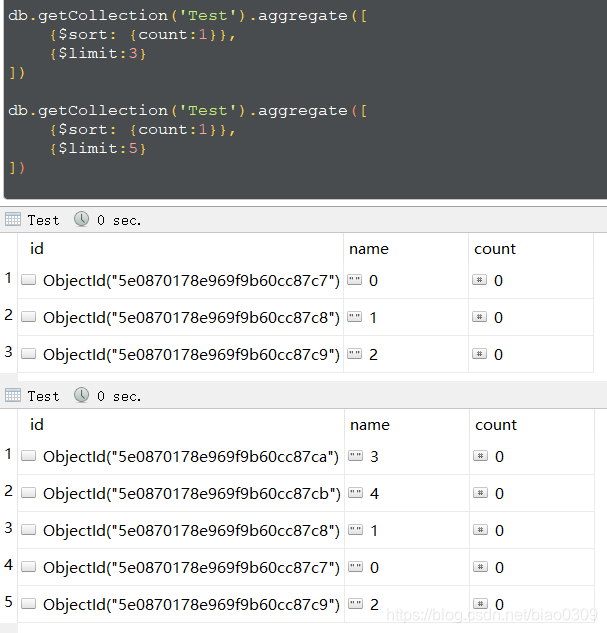Click the clock icon in first result header
This screenshot has width=607, height=633.
point(81,219)
